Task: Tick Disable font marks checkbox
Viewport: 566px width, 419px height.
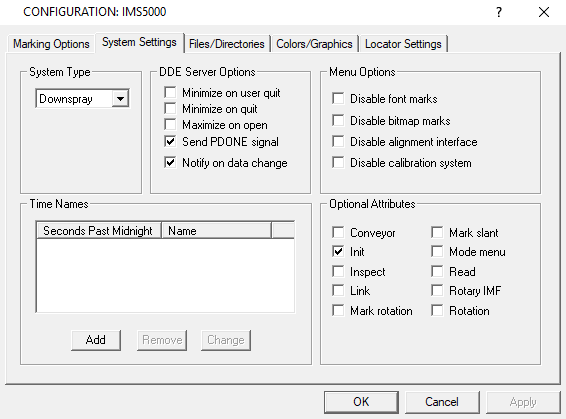Action: (x=338, y=99)
